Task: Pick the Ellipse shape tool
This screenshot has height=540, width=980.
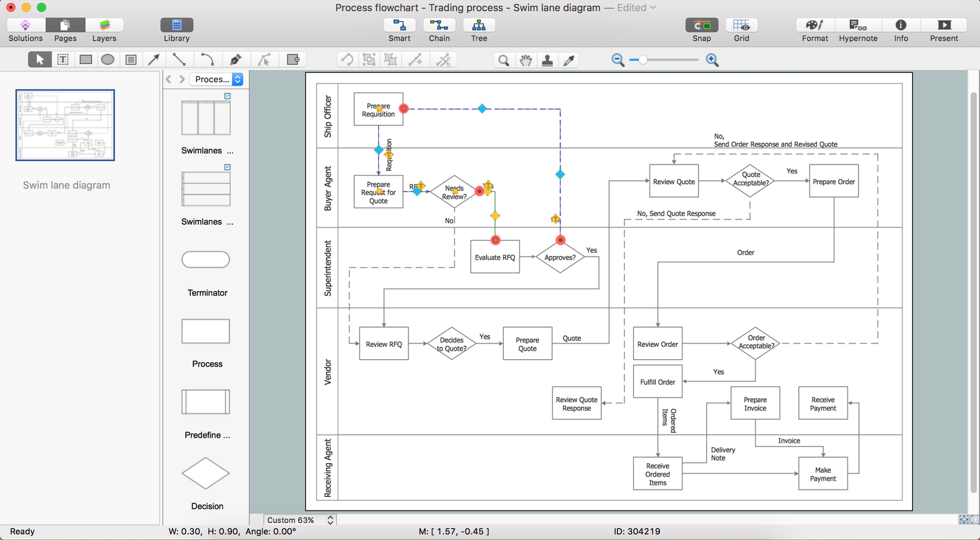Action: point(108,59)
